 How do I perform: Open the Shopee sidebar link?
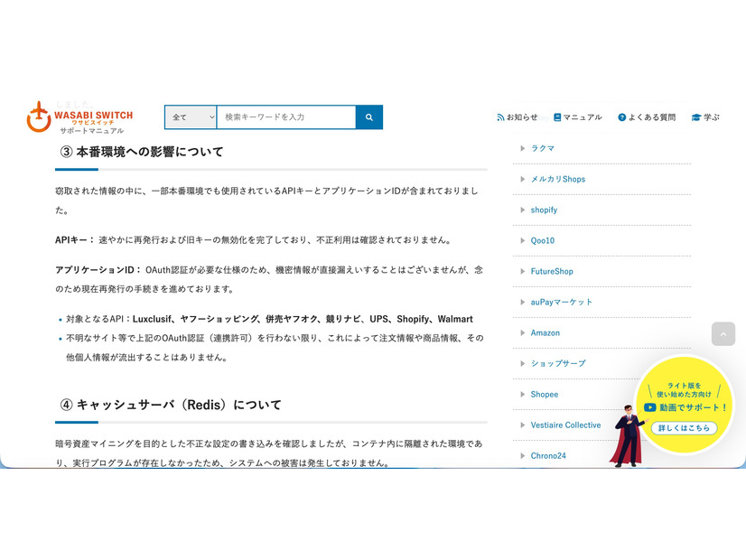545,395
